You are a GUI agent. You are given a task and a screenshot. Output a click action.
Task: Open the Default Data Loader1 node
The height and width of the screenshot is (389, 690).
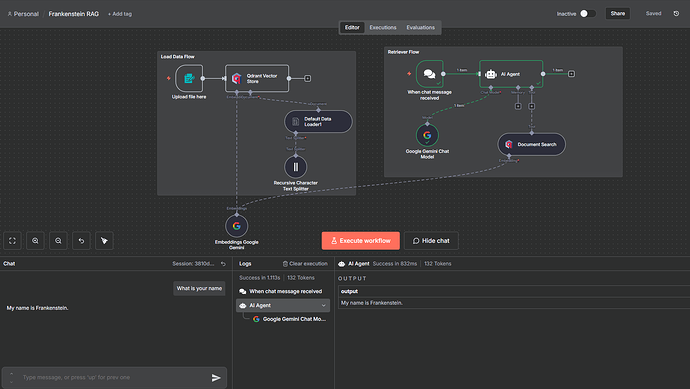[318, 121]
